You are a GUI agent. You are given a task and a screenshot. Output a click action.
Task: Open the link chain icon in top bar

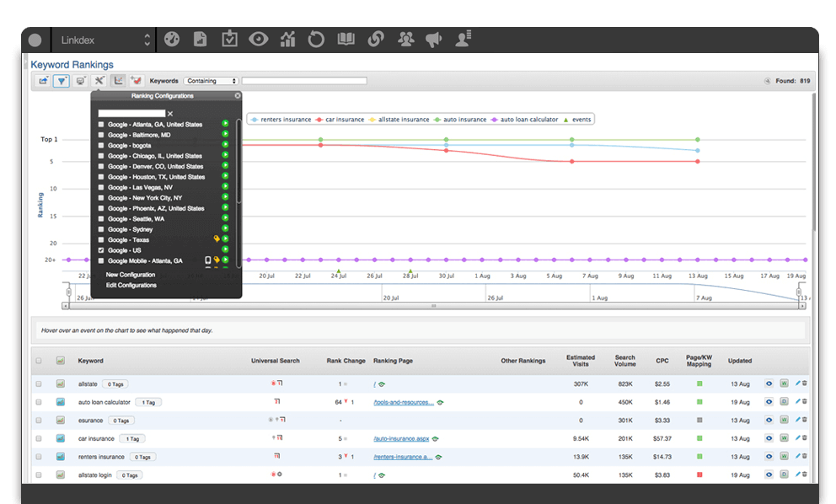pos(376,39)
